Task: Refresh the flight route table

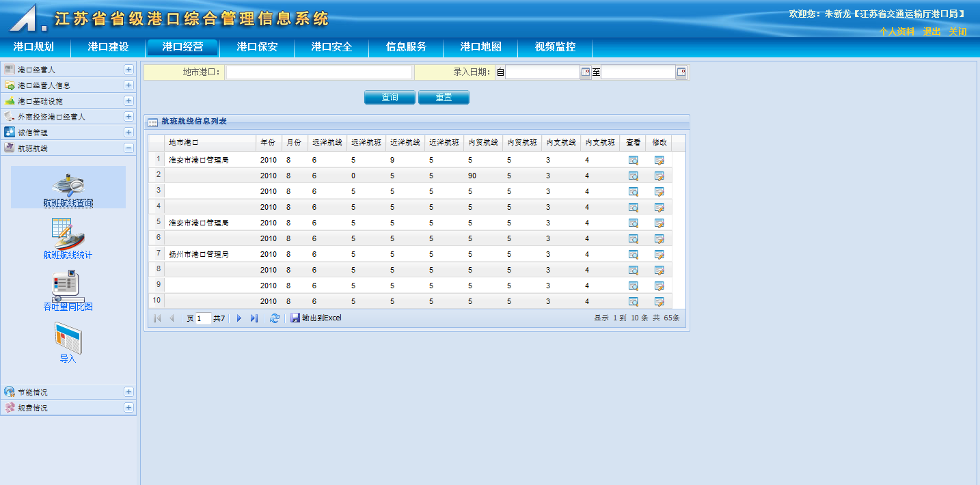Action: (x=275, y=318)
